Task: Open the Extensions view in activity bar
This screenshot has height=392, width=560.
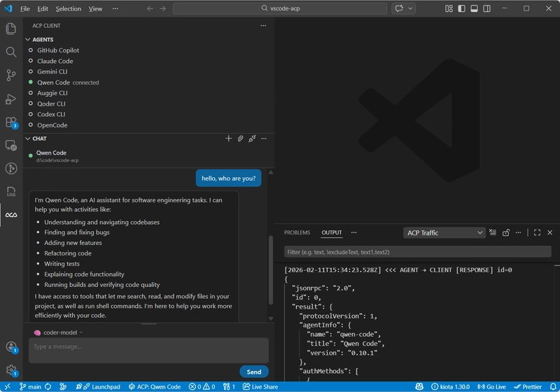Action: (11, 122)
